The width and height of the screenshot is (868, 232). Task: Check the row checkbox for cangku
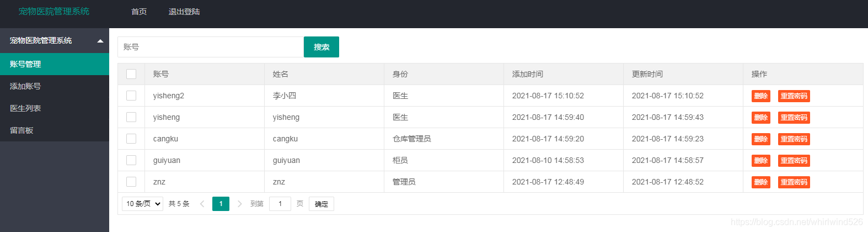(x=131, y=139)
